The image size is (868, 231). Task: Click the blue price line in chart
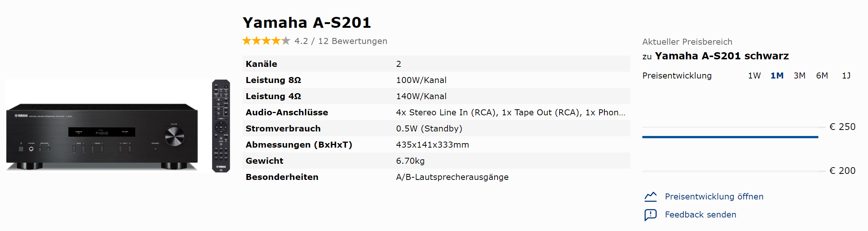coord(730,137)
